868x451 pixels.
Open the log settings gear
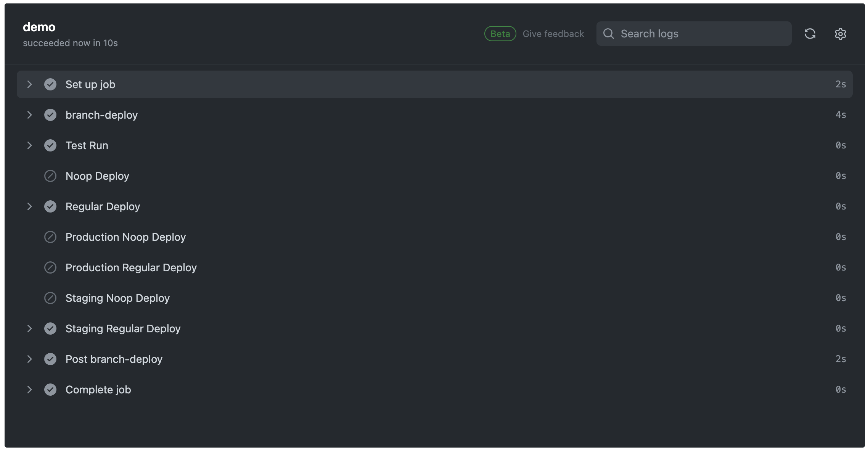[840, 34]
